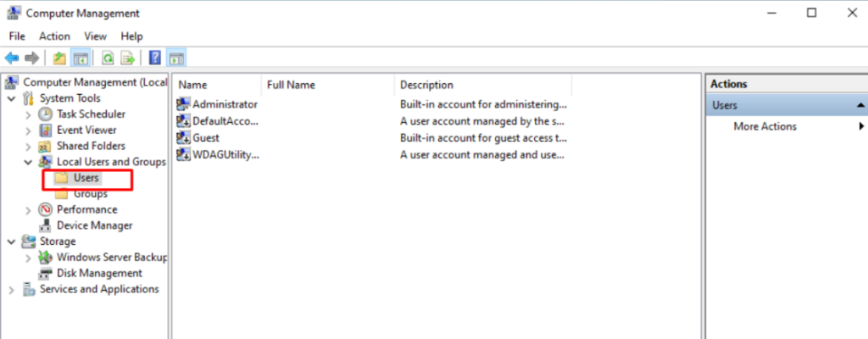Image resolution: width=868 pixels, height=339 pixels.
Task: Click 'Built-in account for guest access' description
Action: [483, 138]
